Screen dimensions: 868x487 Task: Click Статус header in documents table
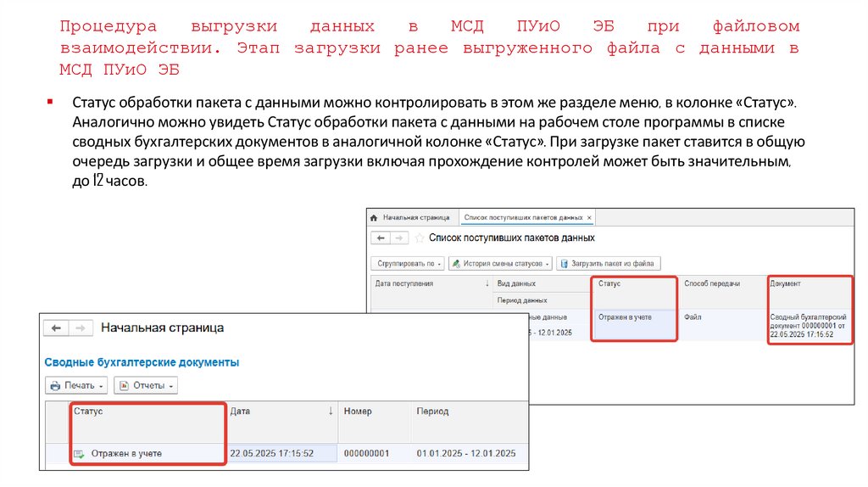coord(147,422)
